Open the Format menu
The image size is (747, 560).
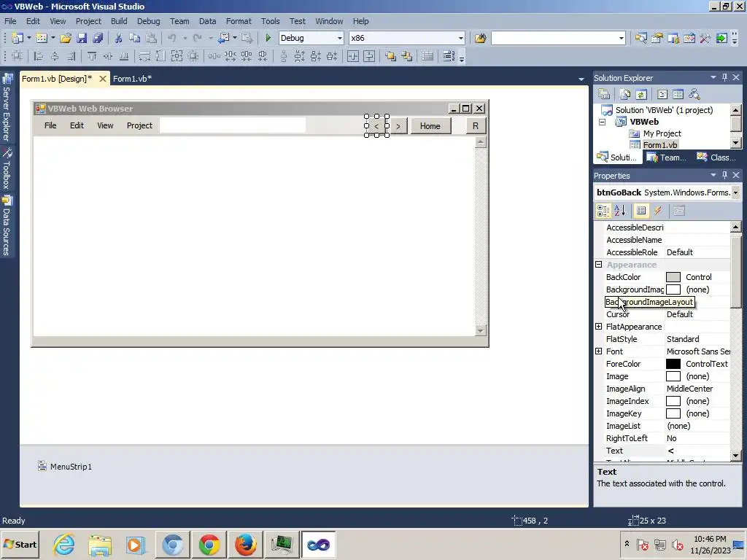pyautogui.click(x=239, y=21)
